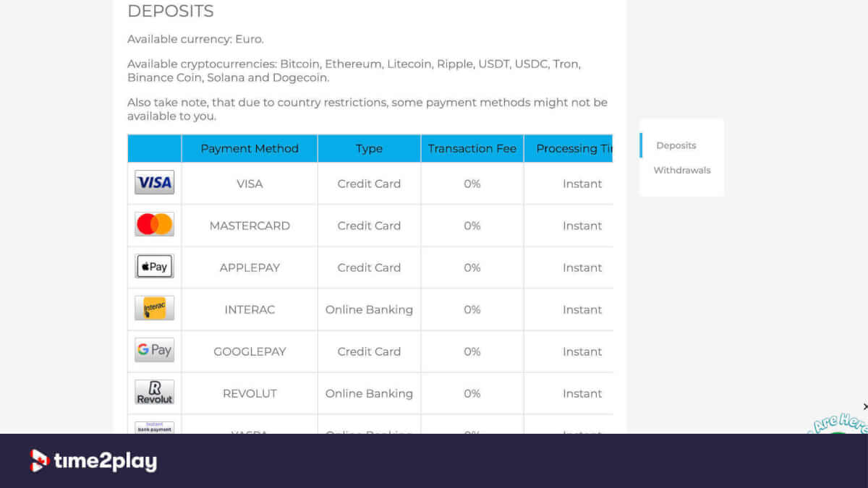Click Credit Card type in APPLEPAY row
The image size is (868, 488).
point(369,267)
